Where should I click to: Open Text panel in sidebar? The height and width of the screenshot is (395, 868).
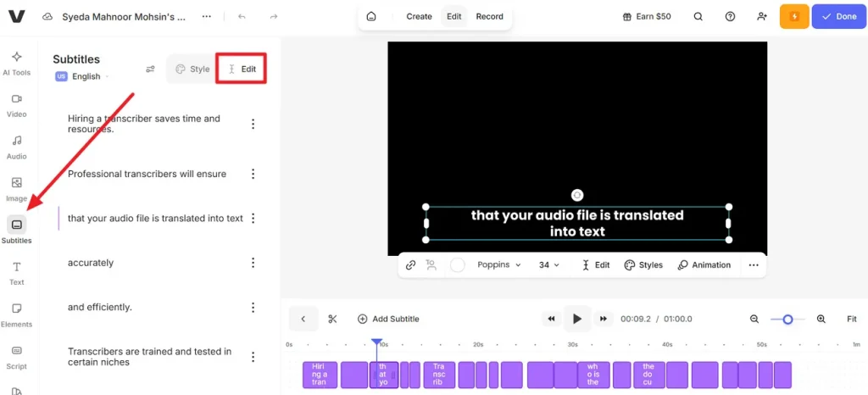coord(17,274)
